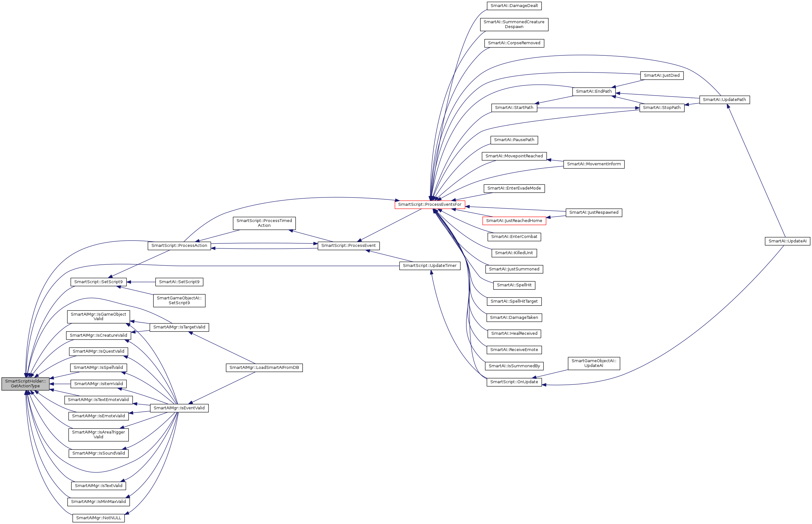Image resolution: width=812 pixels, height=524 pixels.
Task: Open the SmartAIMgr::IsTargetValid node
Action: 179,327
